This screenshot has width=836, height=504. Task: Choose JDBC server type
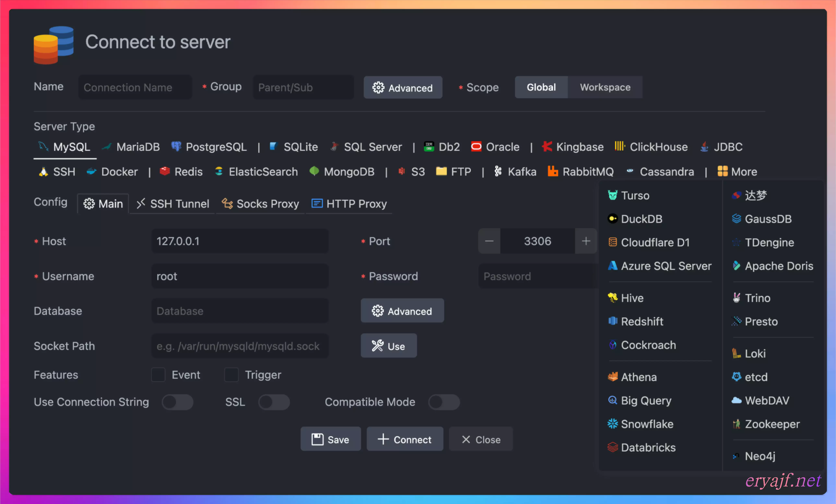click(x=721, y=147)
